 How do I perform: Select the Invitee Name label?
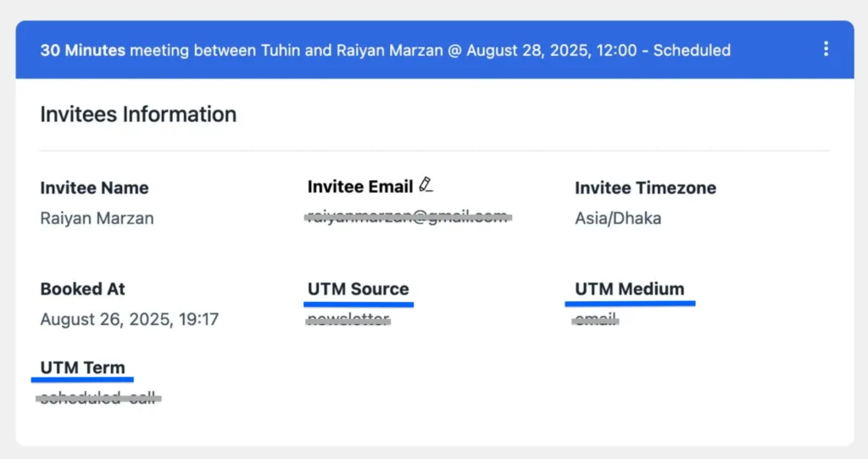[94, 188]
